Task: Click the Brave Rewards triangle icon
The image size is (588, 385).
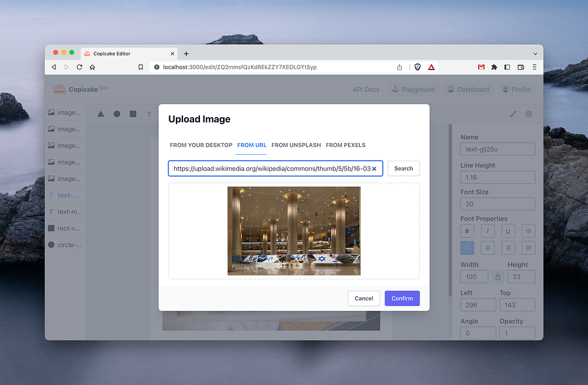Action: click(x=431, y=67)
